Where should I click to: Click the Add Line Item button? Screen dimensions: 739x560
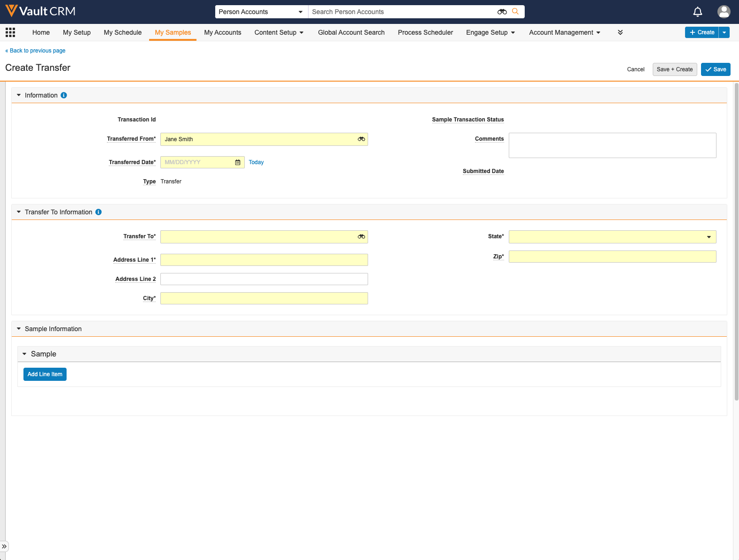tap(45, 374)
